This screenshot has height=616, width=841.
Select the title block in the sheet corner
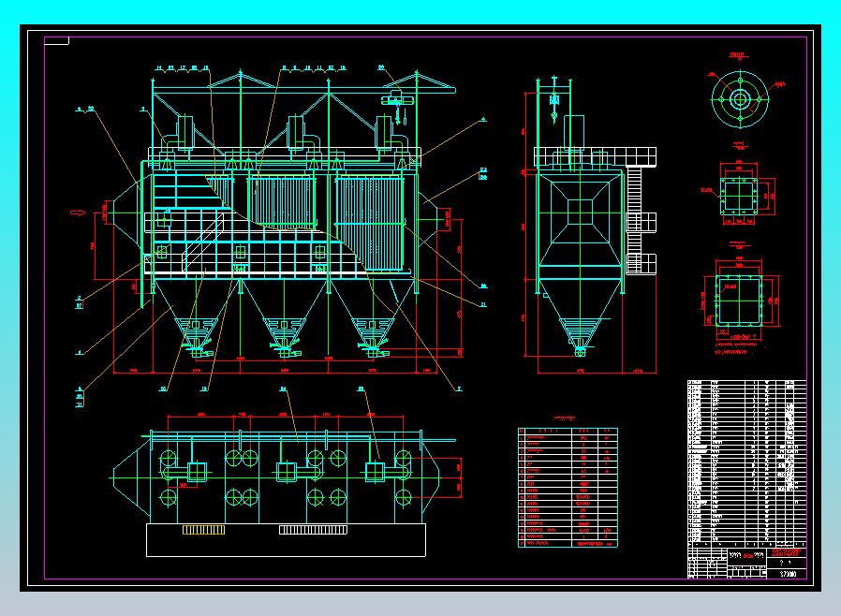746,562
